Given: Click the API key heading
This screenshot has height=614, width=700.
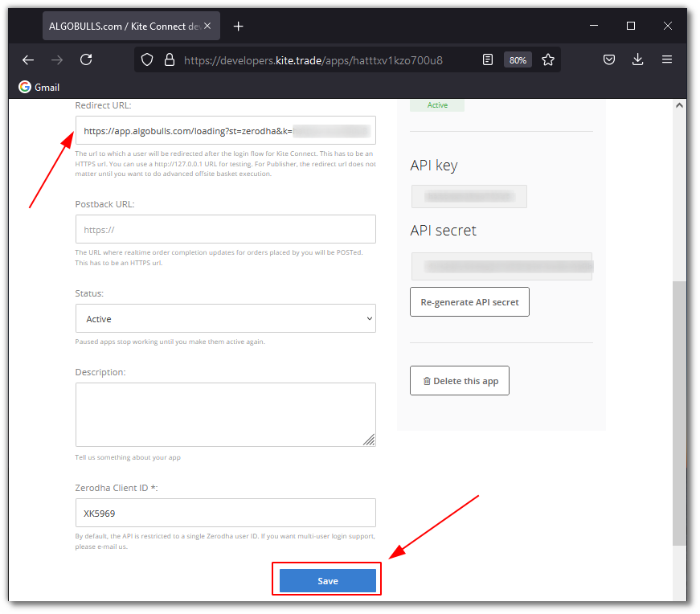Looking at the screenshot, I should [x=434, y=166].
